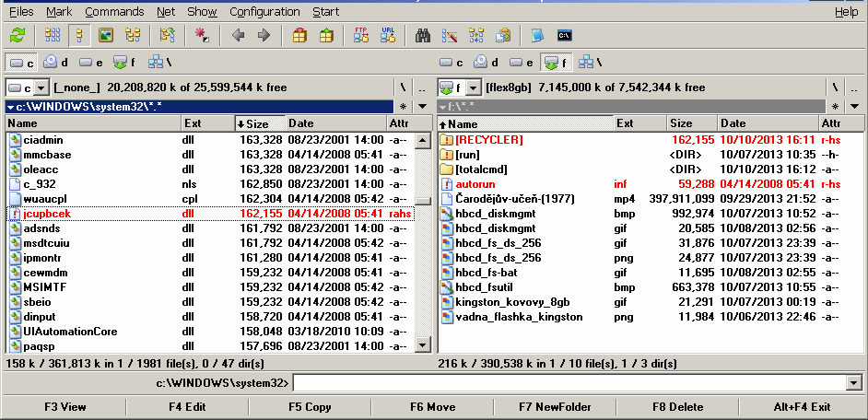Open the Commands menu
This screenshot has height=420, width=868.
pos(114,12)
